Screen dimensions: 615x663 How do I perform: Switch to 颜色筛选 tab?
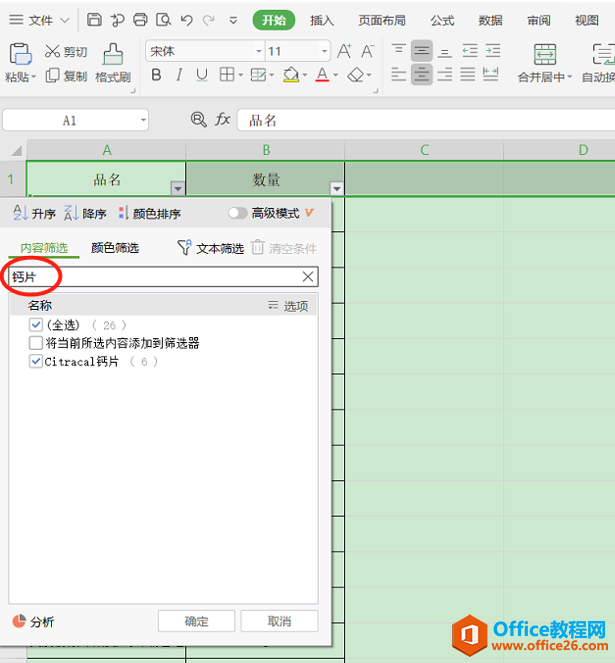[115, 248]
